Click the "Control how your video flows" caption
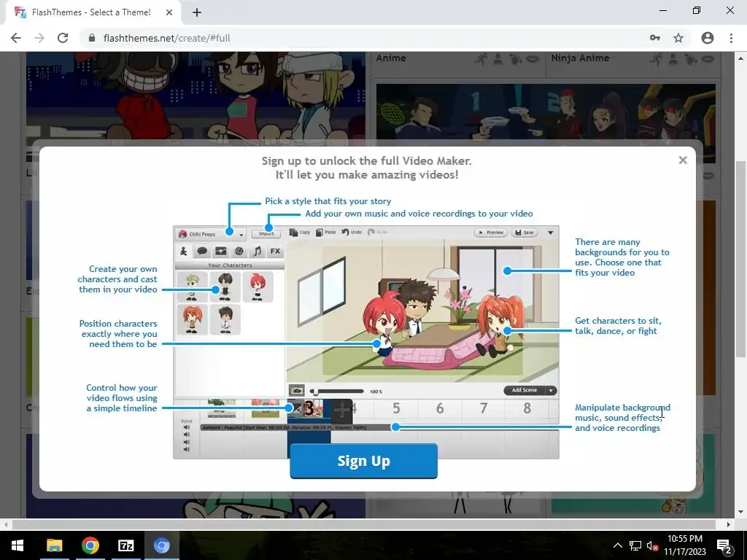Viewport: 747px width, 560px height. click(x=122, y=398)
